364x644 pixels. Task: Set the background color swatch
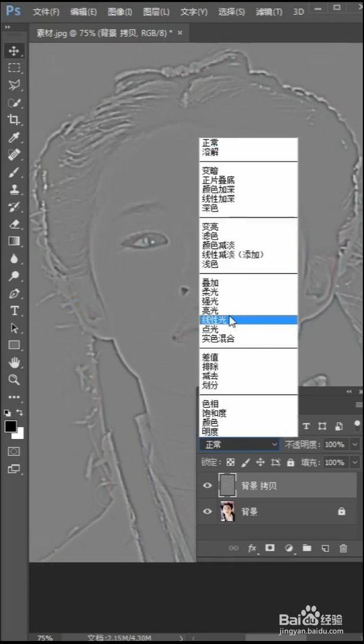20,434
